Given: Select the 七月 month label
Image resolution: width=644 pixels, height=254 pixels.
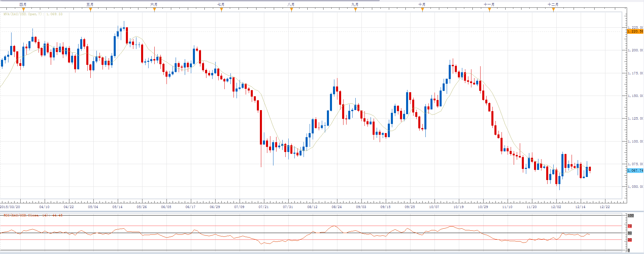Looking at the screenshot, I should coord(221,4).
